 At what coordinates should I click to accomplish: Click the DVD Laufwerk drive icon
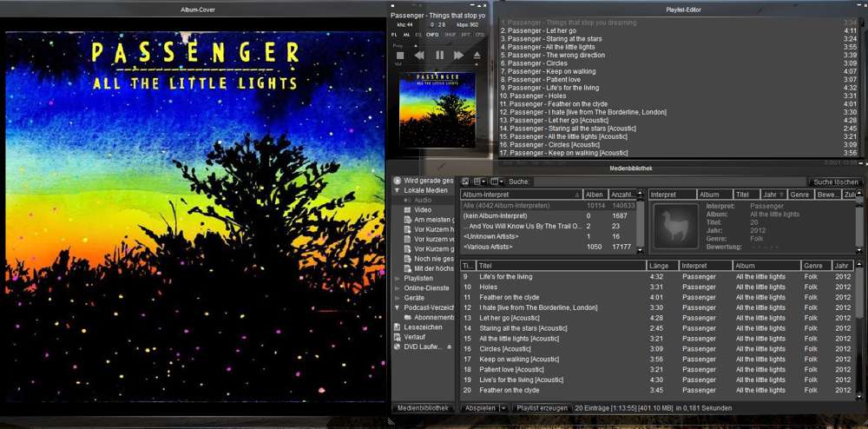point(398,346)
